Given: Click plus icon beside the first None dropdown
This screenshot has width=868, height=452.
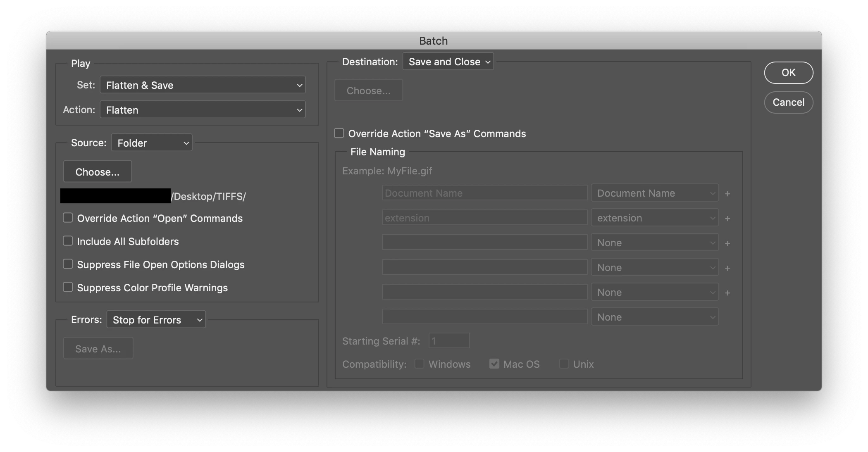Looking at the screenshot, I should point(727,243).
